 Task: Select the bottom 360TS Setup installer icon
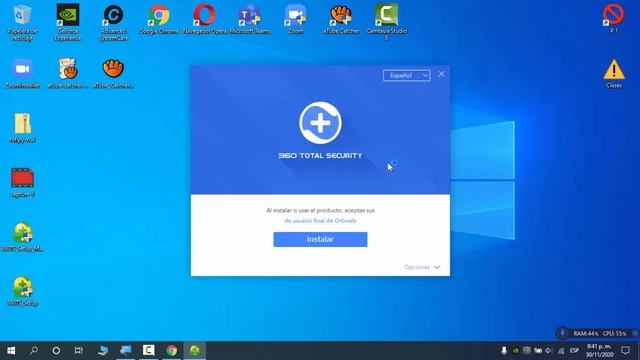(22, 291)
